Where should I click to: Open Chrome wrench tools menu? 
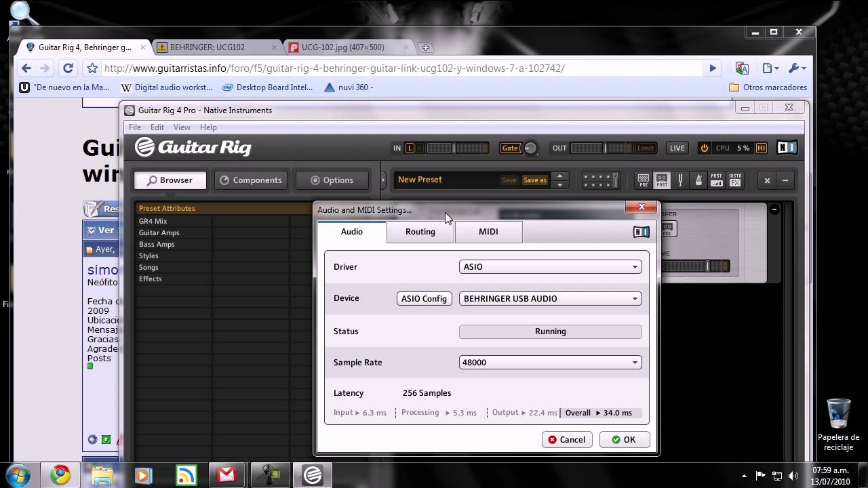797,68
